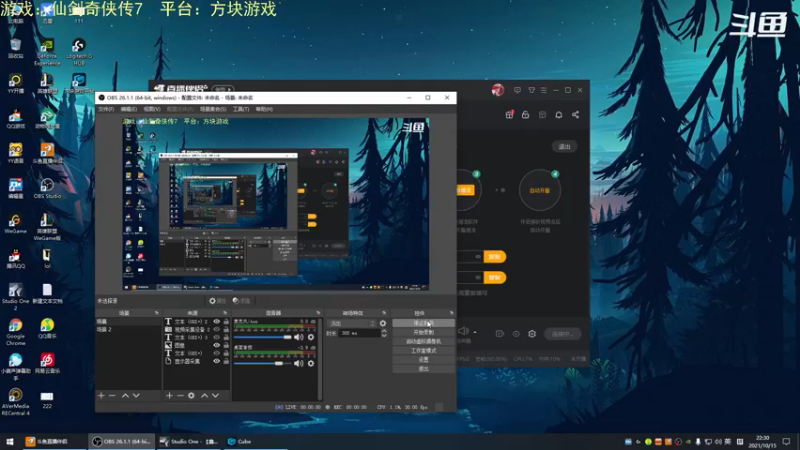
Task: Toggle preview eye icon in Douyu companion bottom bar
Action: click(516, 334)
